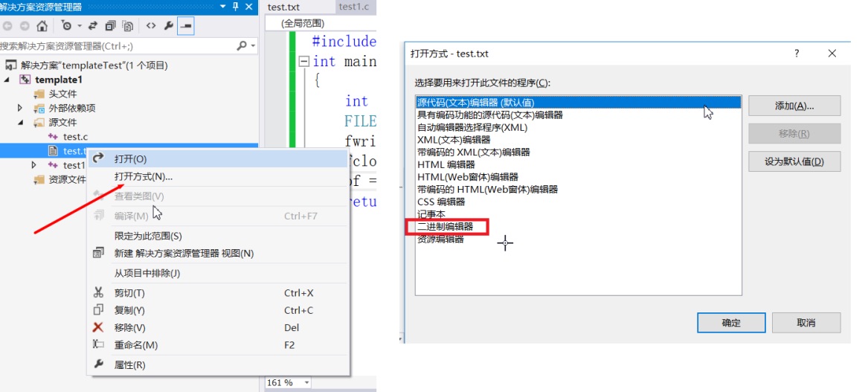
Task: Select the 头文件 folder
Action: click(62, 94)
